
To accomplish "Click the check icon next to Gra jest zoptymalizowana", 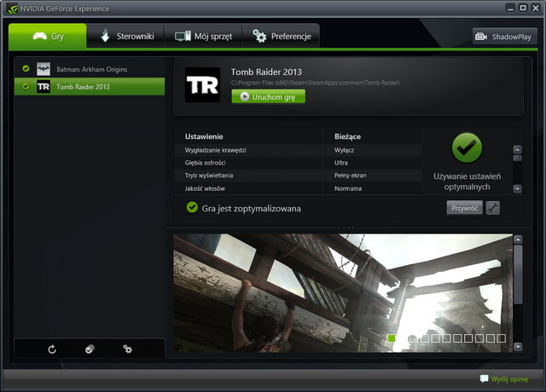I will 192,207.
